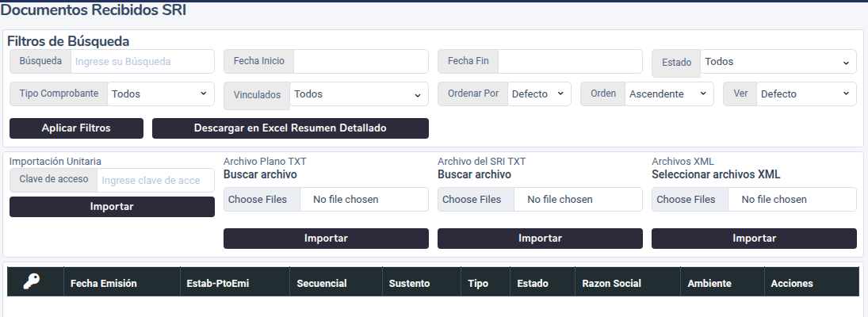This screenshot has height=317, width=868.
Task: Open the Tipo Comprobante dropdown
Action: point(161,94)
